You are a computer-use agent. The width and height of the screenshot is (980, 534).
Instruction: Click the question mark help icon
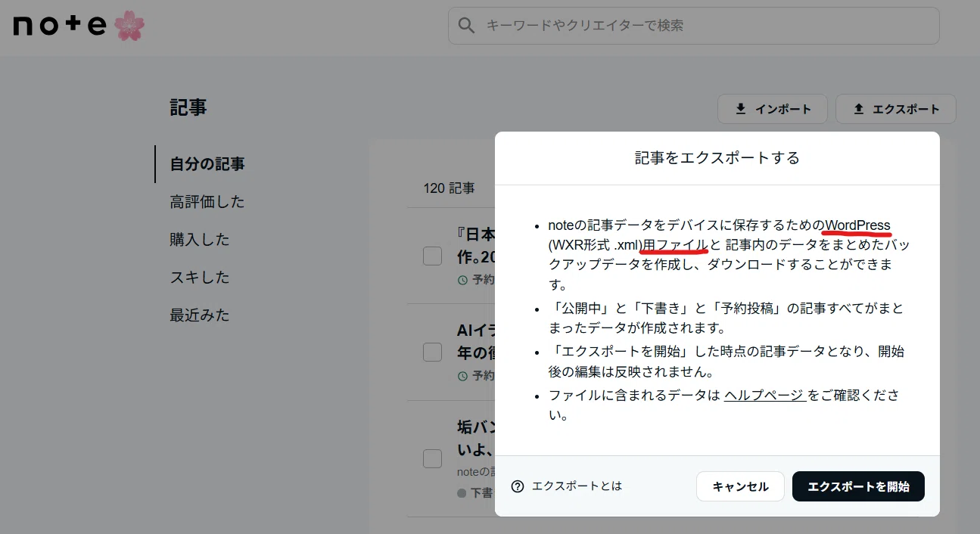(x=518, y=486)
